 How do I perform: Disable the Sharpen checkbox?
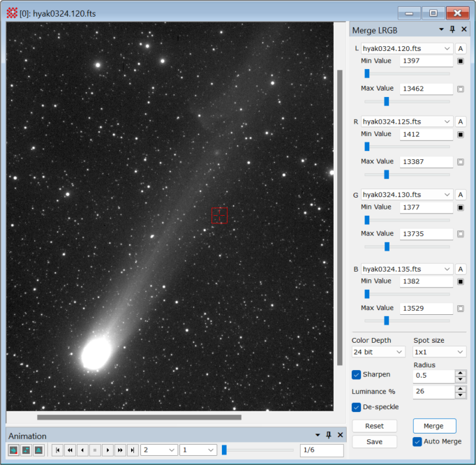point(357,375)
